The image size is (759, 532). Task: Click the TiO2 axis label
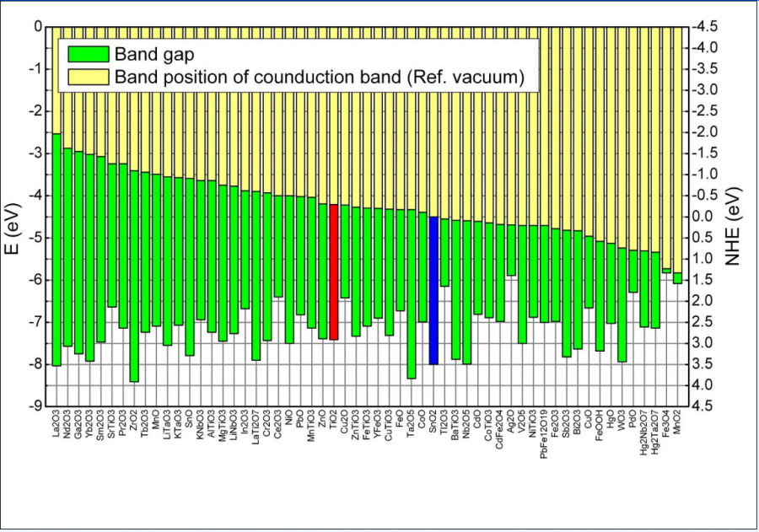pos(333,419)
